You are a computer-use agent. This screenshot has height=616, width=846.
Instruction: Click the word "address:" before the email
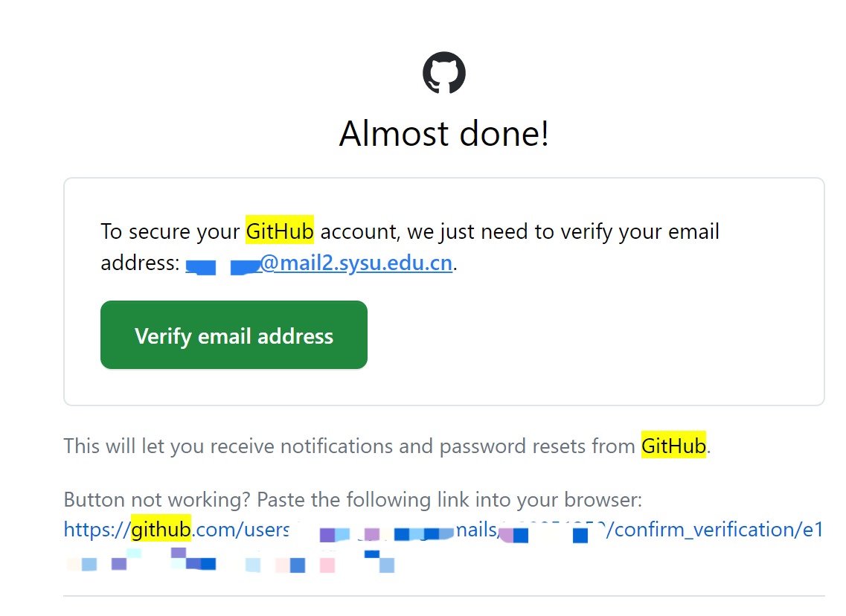[x=140, y=263]
